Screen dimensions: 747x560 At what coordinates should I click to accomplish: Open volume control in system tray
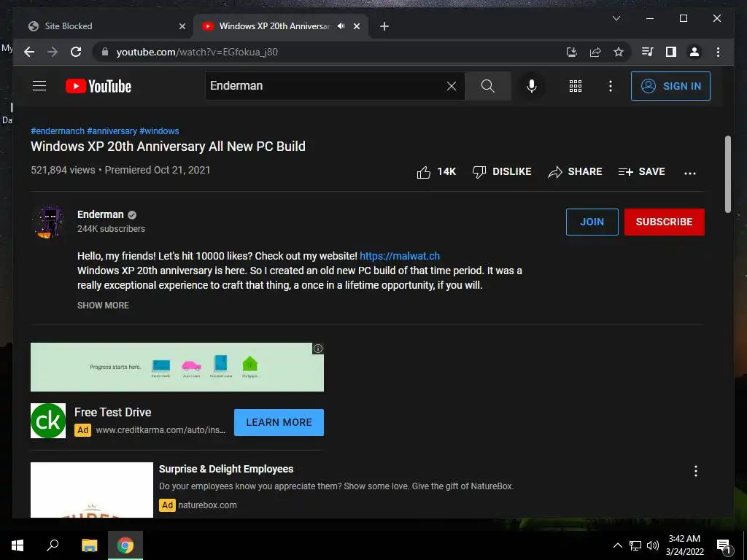tap(653, 545)
